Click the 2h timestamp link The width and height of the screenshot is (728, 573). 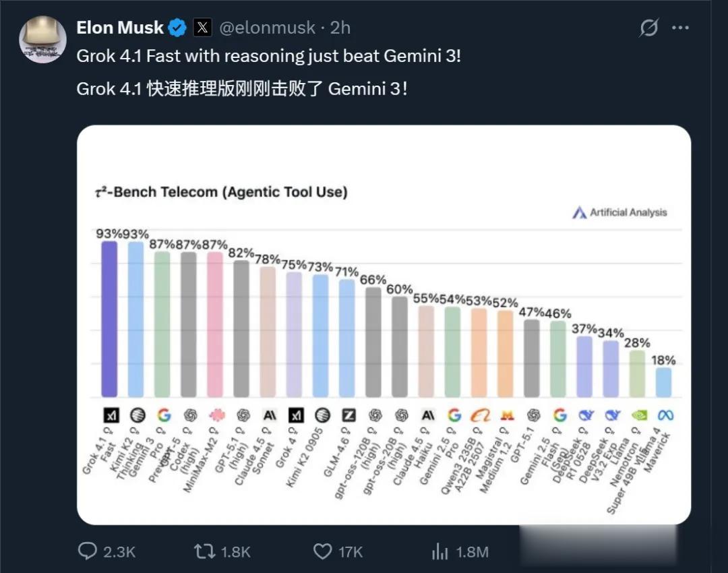tap(340, 28)
